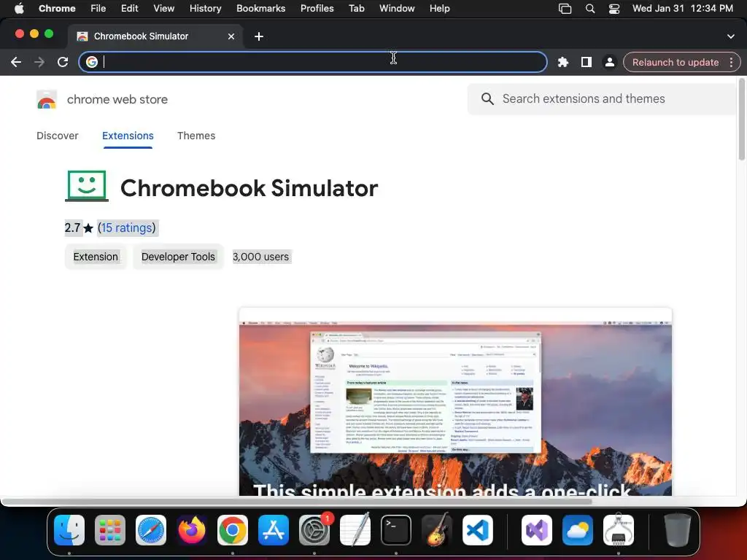The height and width of the screenshot is (560, 747).
Task: Open Terminal from the dock
Action: [x=396, y=530]
